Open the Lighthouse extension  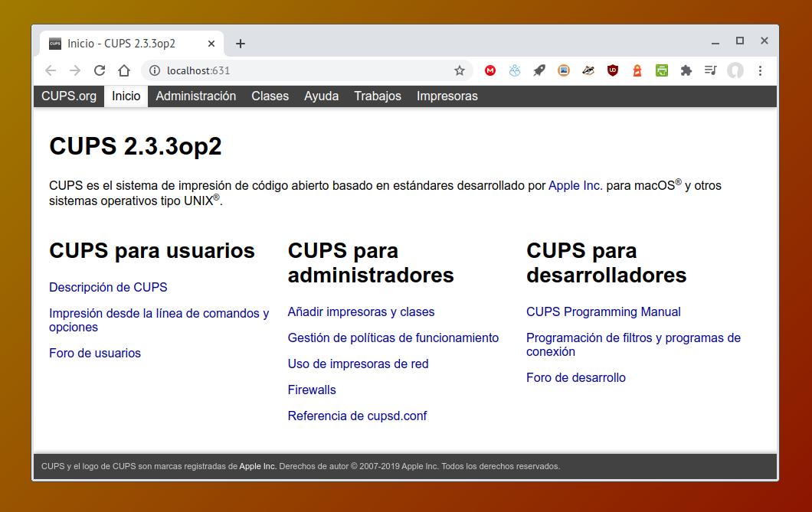tap(637, 70)
